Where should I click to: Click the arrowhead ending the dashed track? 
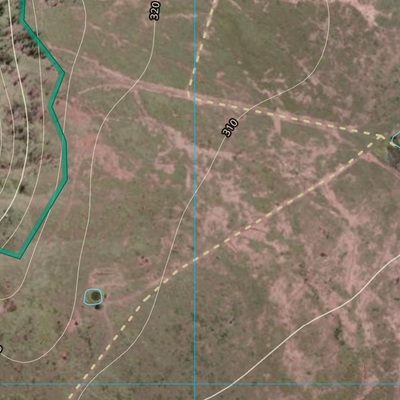tap(380, 137)
